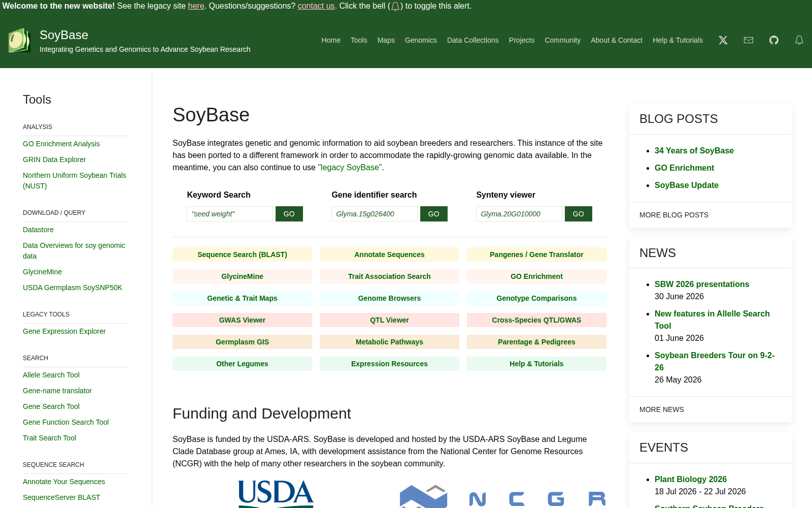The width and height of the screenshot is (812, 508).
Task: Open Gene-name translator link
Action: (x=57, y=391)
